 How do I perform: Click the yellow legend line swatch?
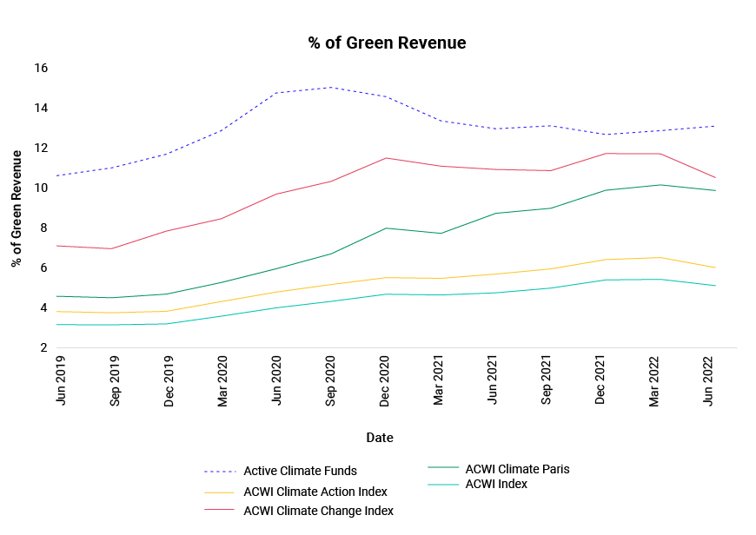[x=219, y=492]
